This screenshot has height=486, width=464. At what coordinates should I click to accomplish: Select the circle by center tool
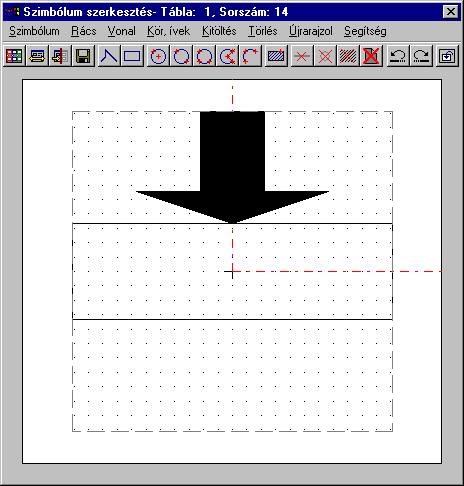point(158,56)
